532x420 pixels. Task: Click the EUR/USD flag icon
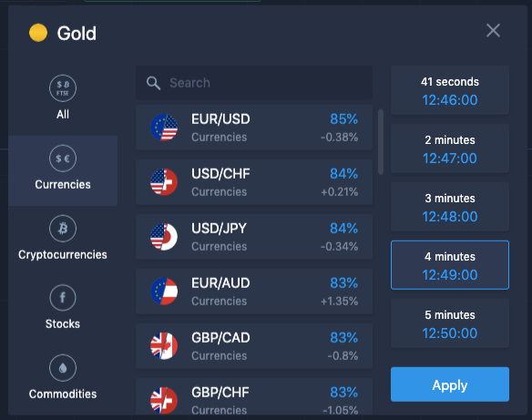point(164,128)
